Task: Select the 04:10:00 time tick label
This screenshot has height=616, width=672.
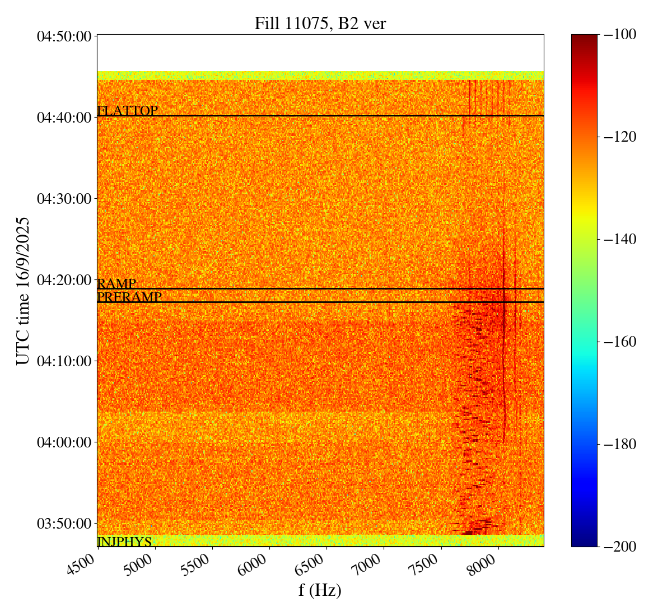Action: pyautogui.click(x=64, y=361)
